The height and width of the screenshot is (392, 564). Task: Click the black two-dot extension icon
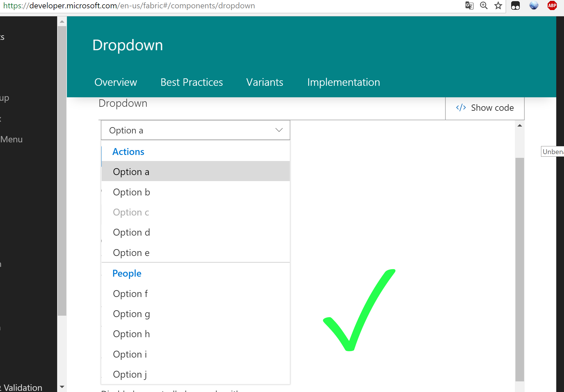pyautogui.click(x=515, y=5)
